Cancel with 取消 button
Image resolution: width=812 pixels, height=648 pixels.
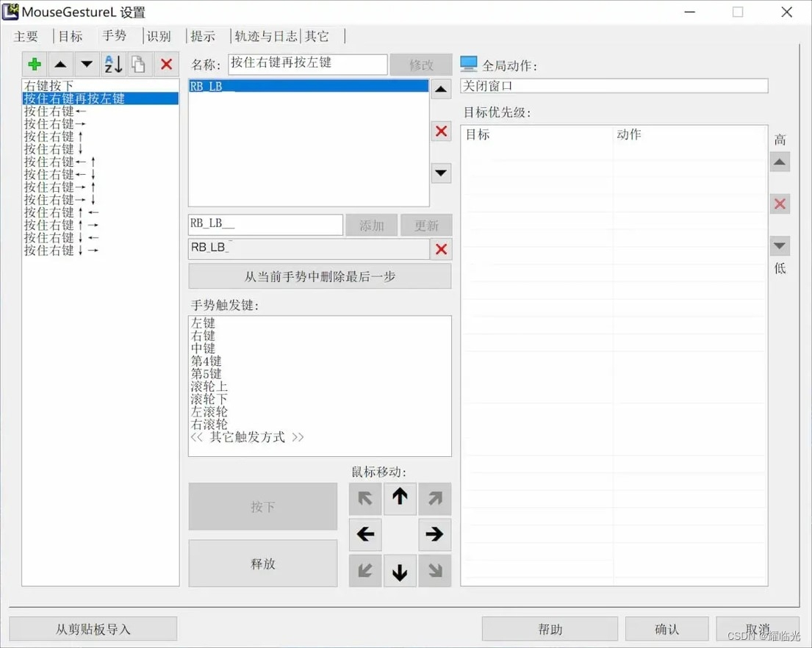[x=758, y=629]
